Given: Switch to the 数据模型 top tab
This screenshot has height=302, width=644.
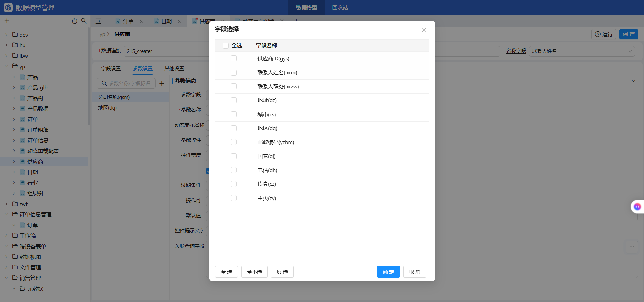Looking at the screenshot, I should (x=307, y=7).
